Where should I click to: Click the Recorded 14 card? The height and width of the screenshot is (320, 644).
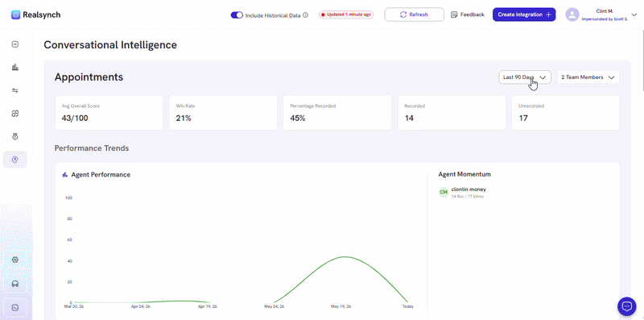coord(452,113)
